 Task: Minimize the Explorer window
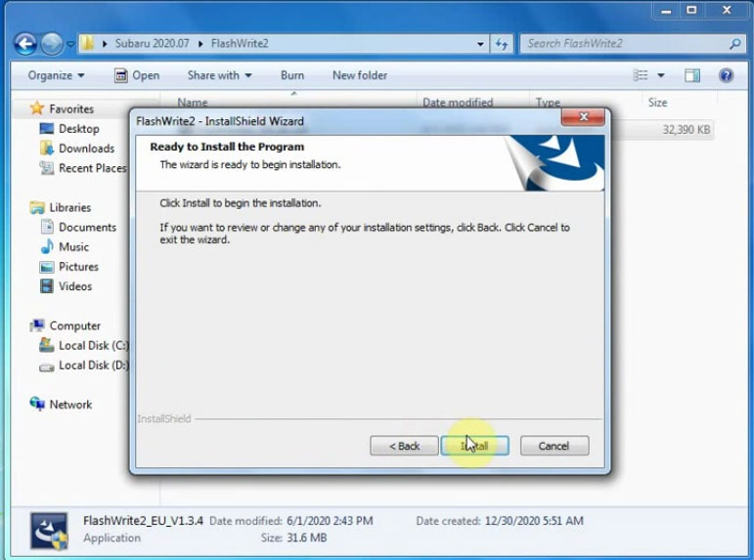[666, 10]
